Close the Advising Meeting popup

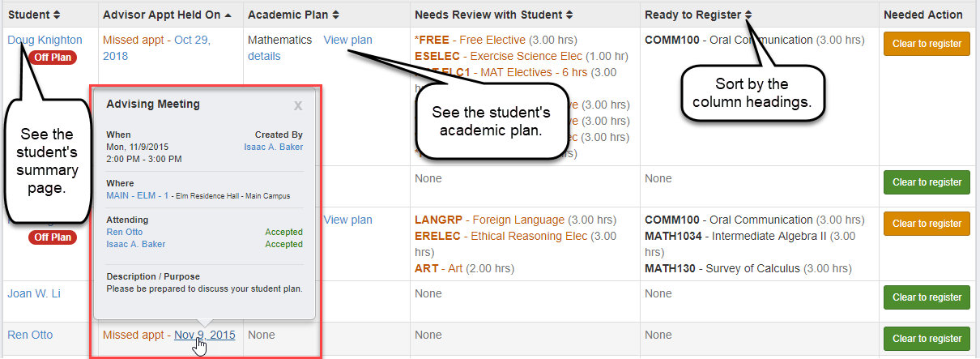point(298,105)
